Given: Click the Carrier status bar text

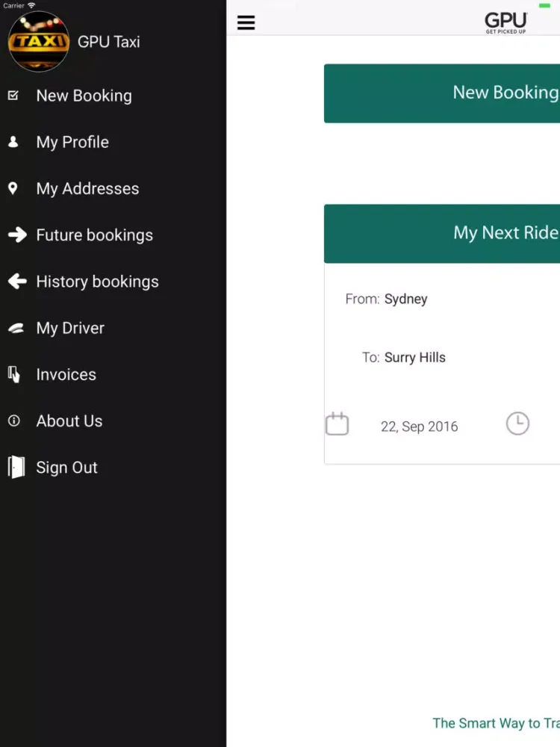Looking at the screenshot, I should click(x=13, y=6).
